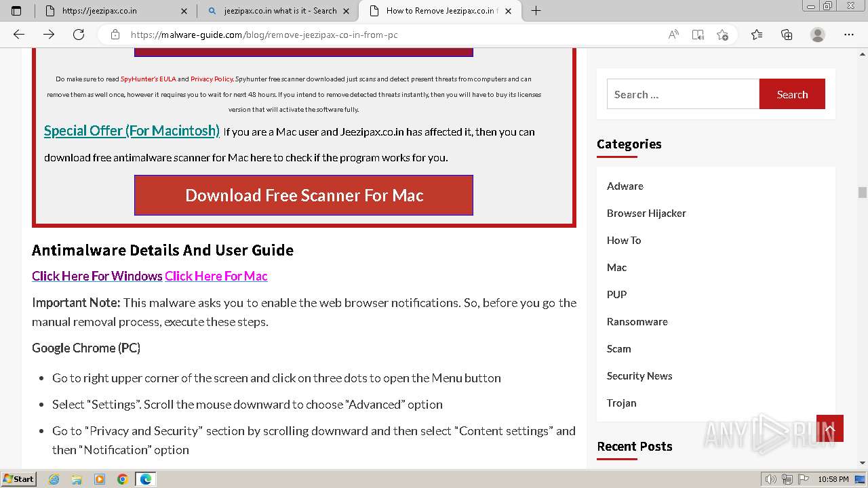This screenshot has width=868, height=488.
Task: Open the Windows Start menu
Action: [x=18, y=479]
